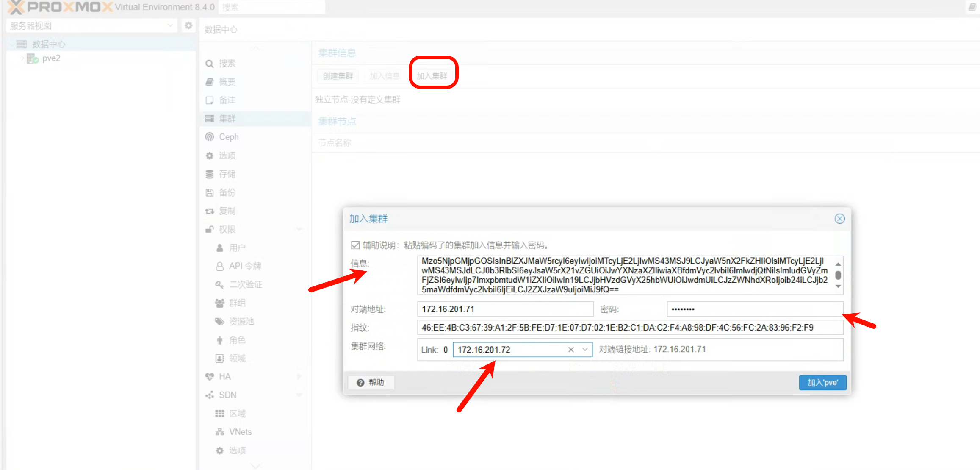Click the pve2 node icon
Image resolution: width=980 pixels, height=470 pixels.
pos(33,58)
